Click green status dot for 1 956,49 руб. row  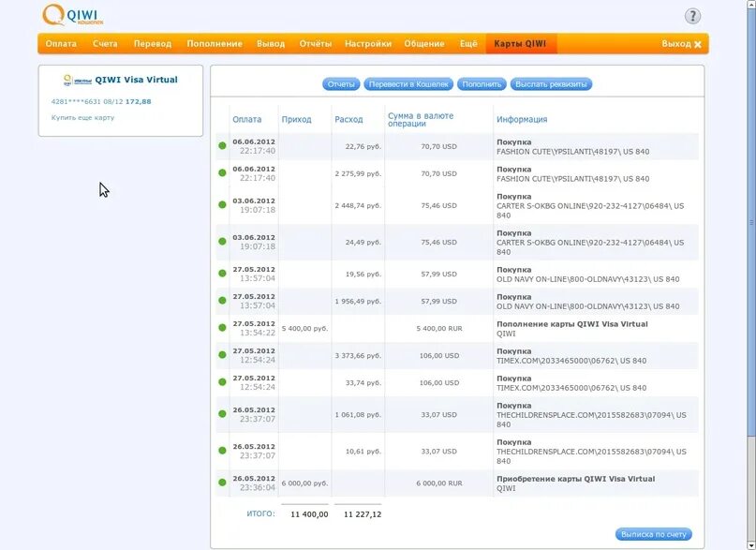[222, 301]
